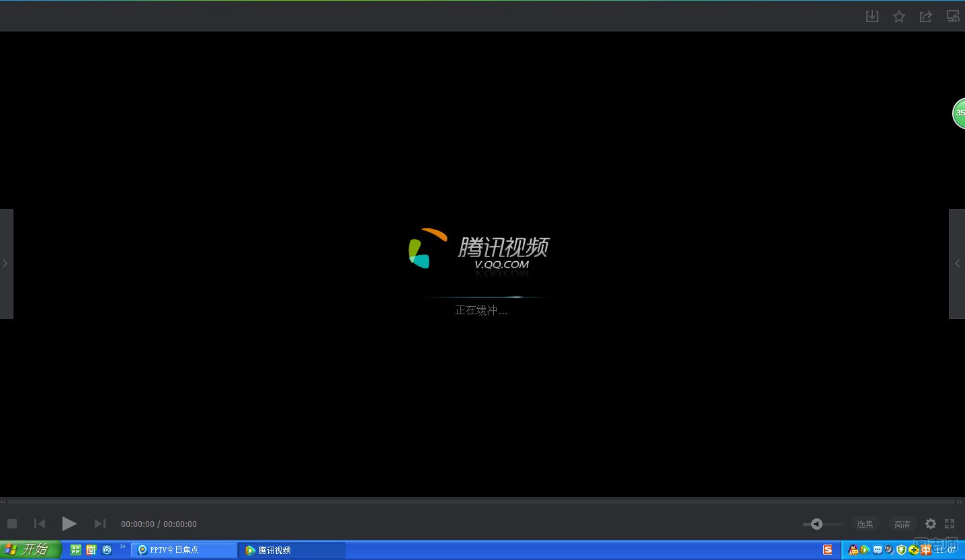The image size is (965, 560).
Task: Click the green floating ball showing 35
Action: [959, 113]
